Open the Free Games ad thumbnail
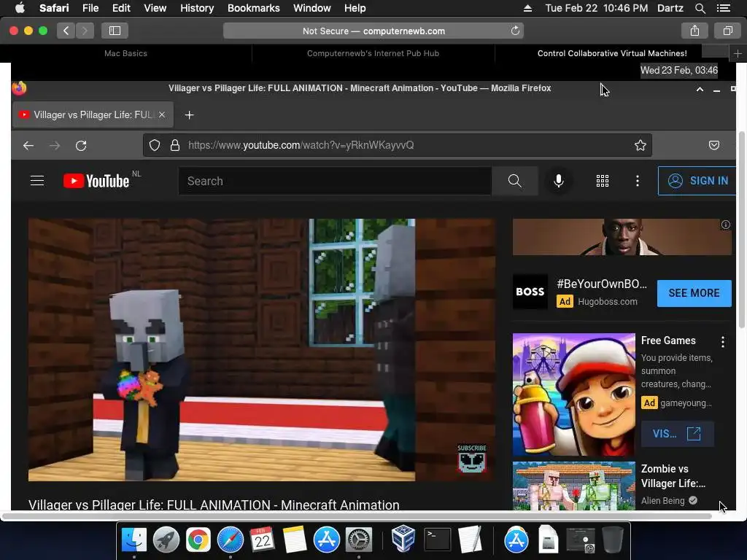Viewport: 747px width, 560px height. click(573, 394)
